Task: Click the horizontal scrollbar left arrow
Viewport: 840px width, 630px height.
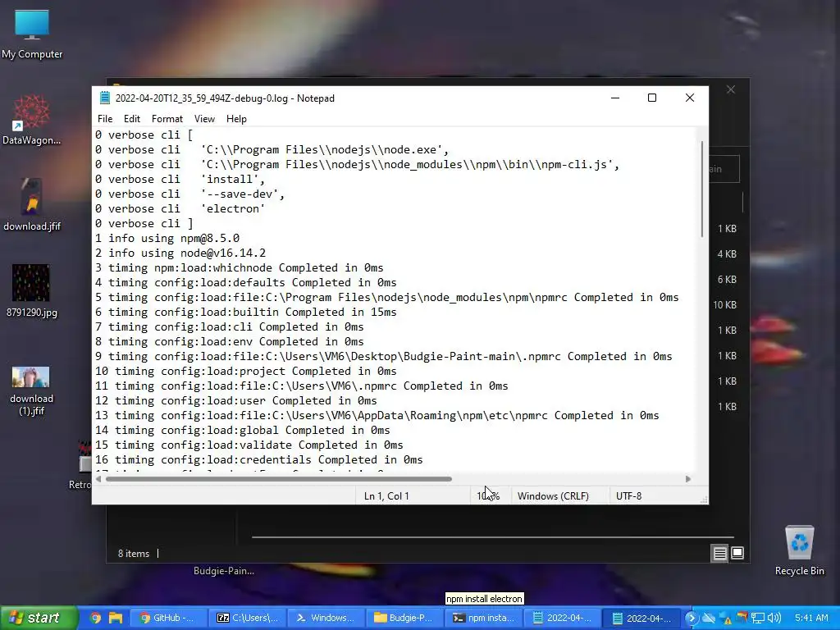Action: point(98,479)
